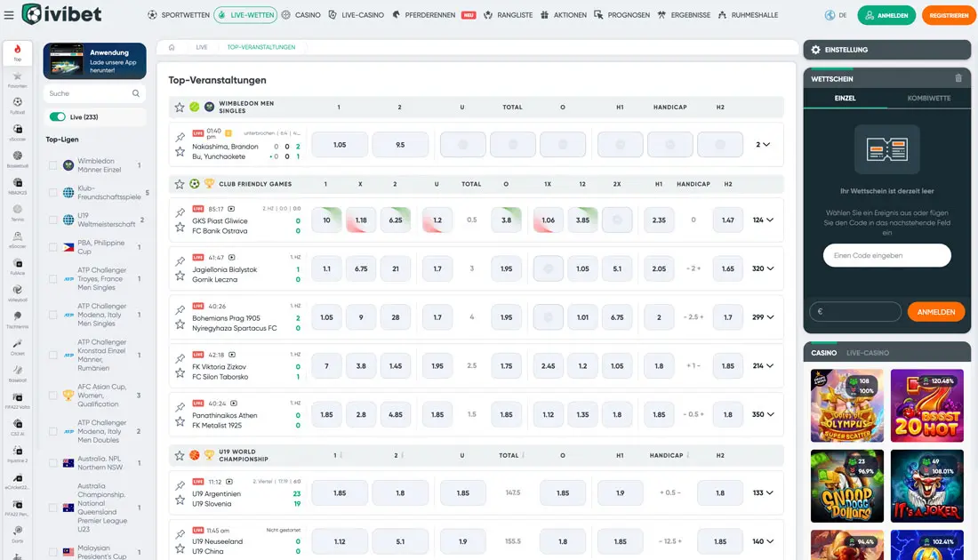The image size is (978, 560).
Task: Pin the Bohemians Prag 1905 match
Action: pos(180,310)
